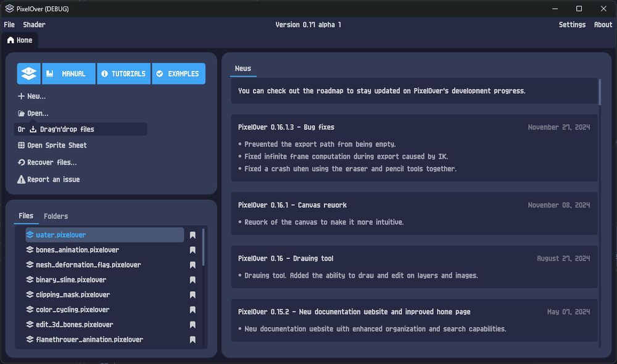617x364 pixels.
Task: Click the August 27, 2024 date
Action: click(563, 259)
